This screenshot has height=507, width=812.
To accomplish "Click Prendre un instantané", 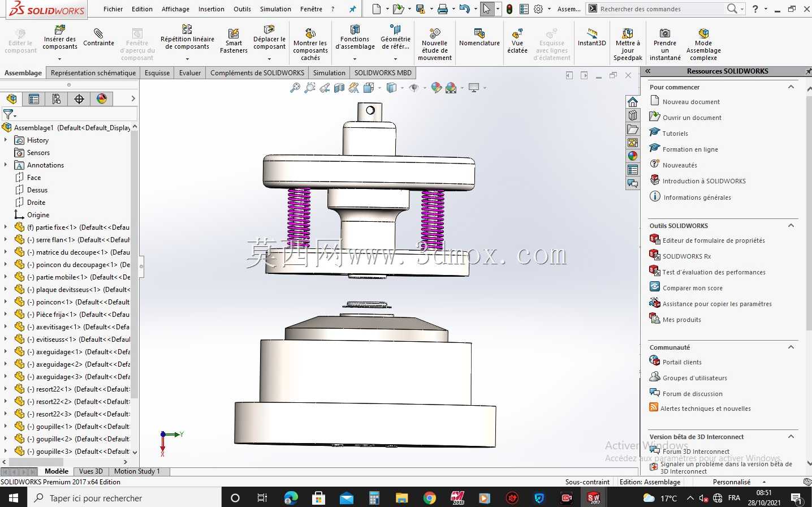I will (x=665, y=44).
